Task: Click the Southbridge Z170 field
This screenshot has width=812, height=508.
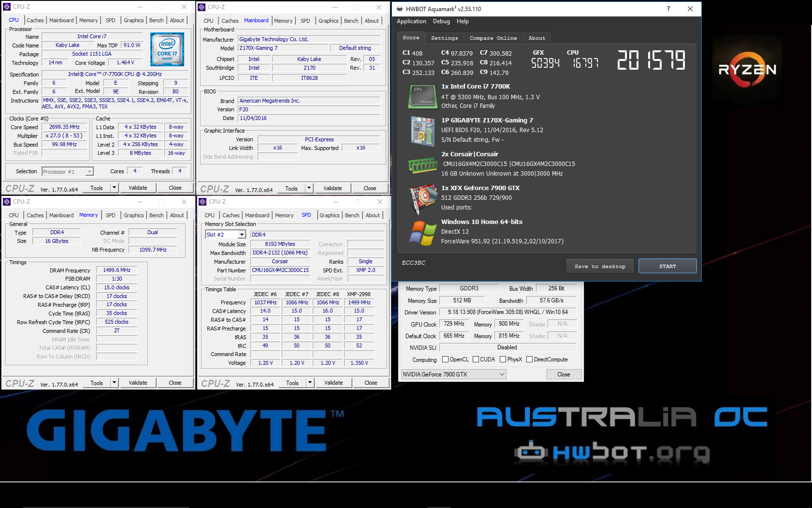Action: tap(309, 68)
